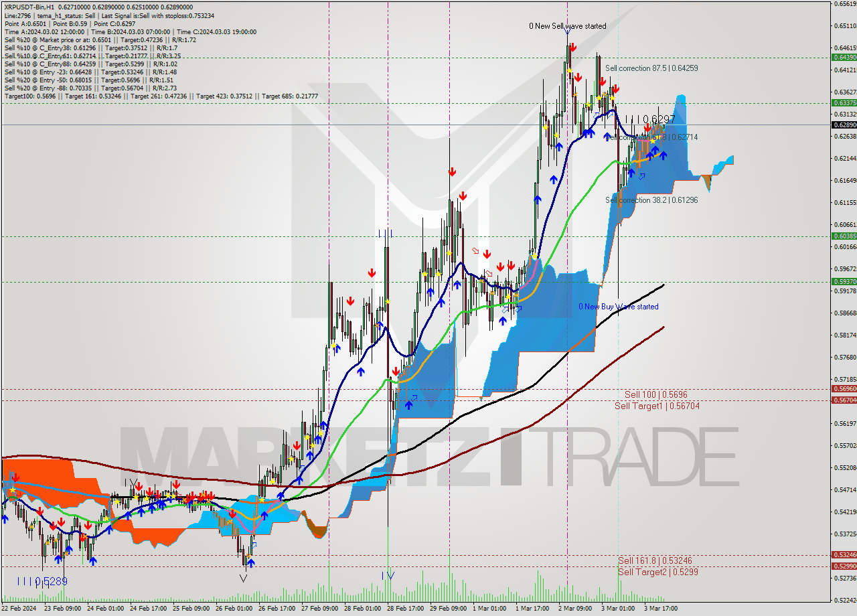
Task: Select the 'Sell 100 | 0.5696' level label
Action: coord(656,395)
